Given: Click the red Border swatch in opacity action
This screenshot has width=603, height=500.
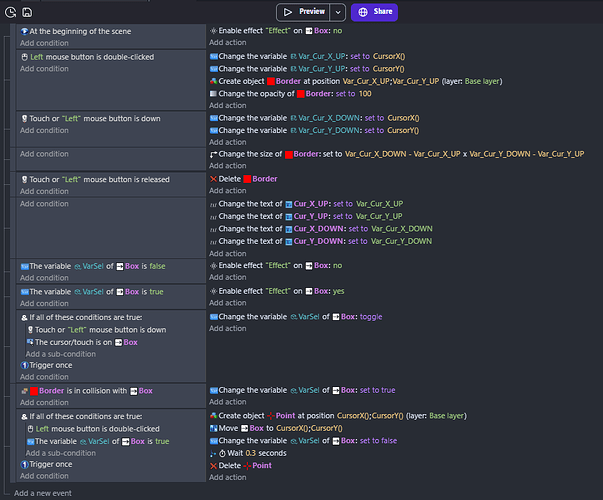Looking at the screenshot, I should coord(301,94).
